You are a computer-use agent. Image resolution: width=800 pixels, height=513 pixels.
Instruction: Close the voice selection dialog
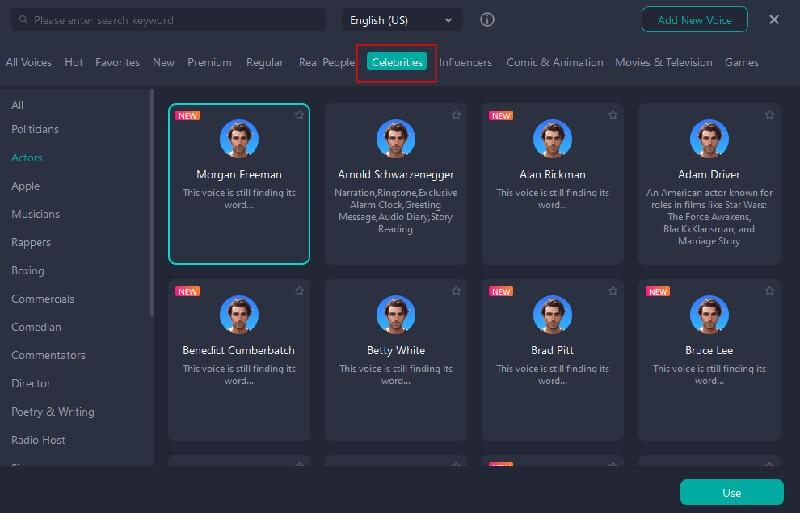[774, 19]
